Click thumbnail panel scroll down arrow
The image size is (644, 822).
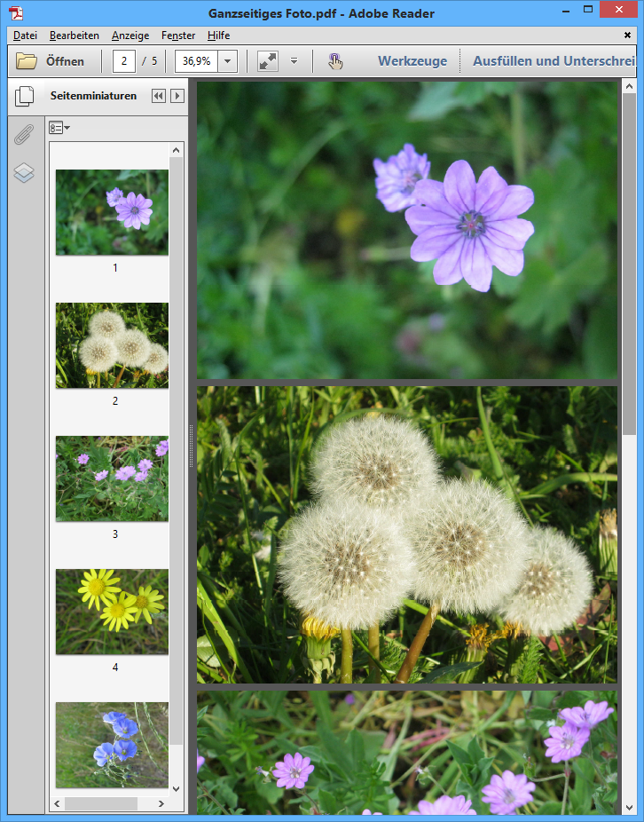click(176, 789)
